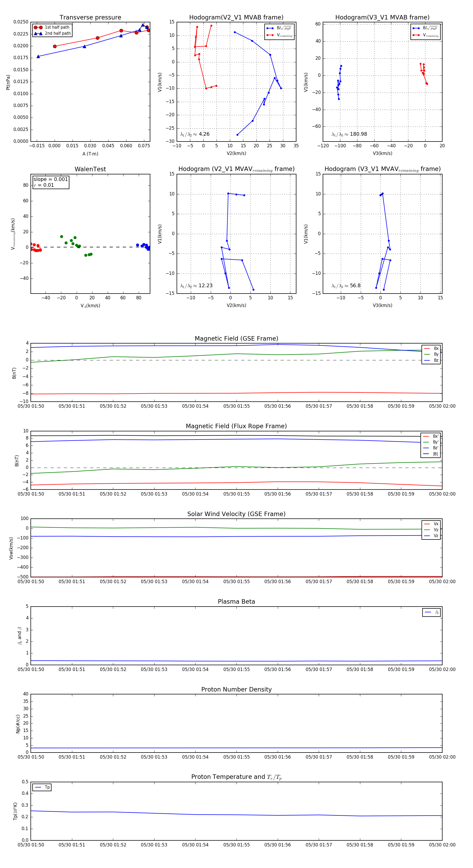This screenshot has width=473, height=868.
Task: Click the 'r = 0.01' text in WalenTest
Action: 44,185
